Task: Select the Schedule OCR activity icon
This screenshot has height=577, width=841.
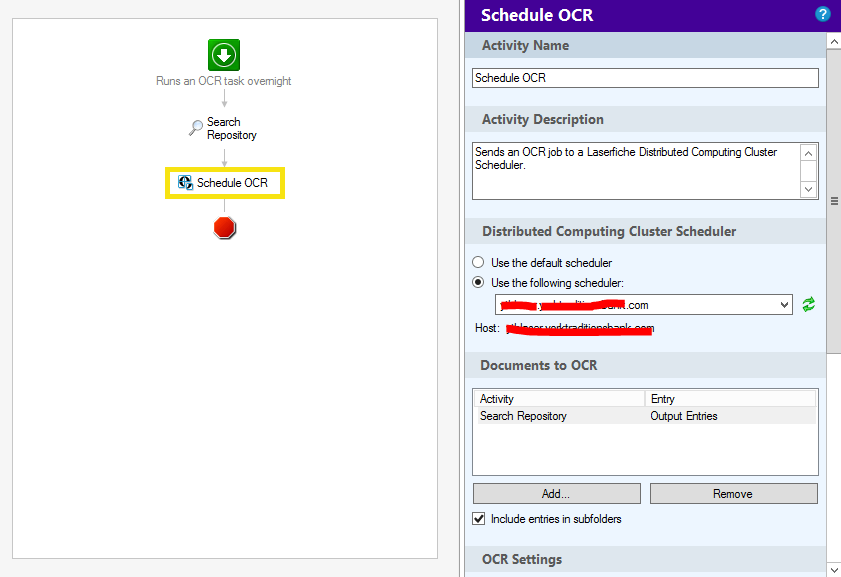Action: click(x=185, y=183)
